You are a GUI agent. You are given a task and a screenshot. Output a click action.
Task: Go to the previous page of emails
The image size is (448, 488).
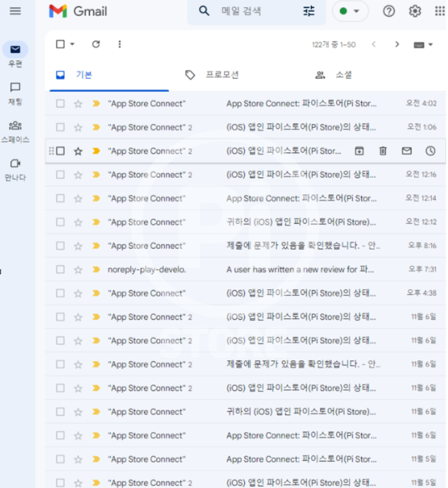[374, 44]
